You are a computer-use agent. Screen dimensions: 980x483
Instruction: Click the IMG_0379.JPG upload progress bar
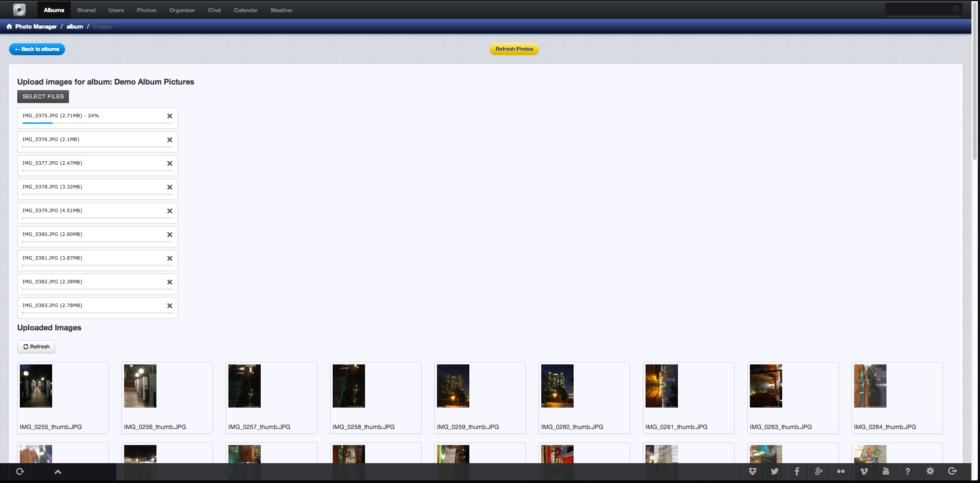click(x=98, y=218)
